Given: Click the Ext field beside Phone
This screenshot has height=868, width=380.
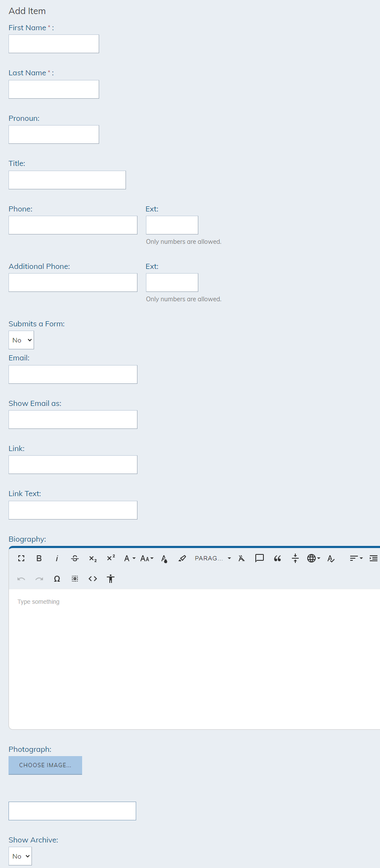Looking at the screenshot, I should pyautogui.click(x=172, y=225).
